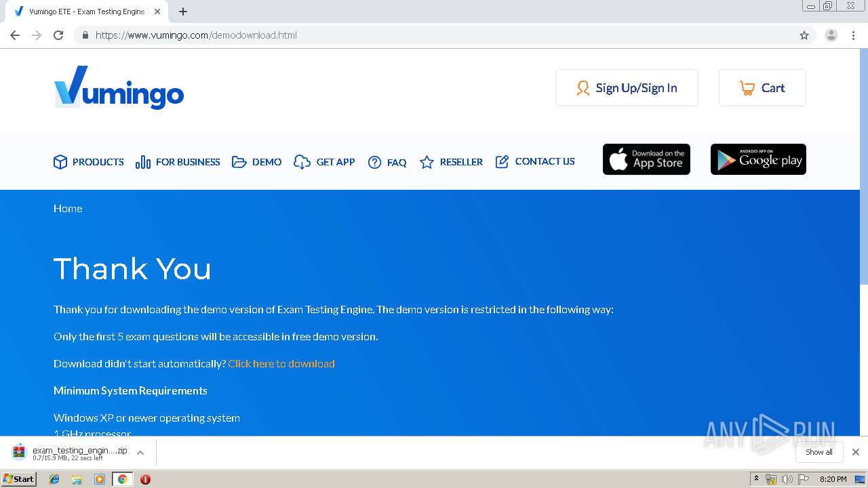
Task: Open the FAQ page
Action: pyautogui.click(x=387, y=162)
